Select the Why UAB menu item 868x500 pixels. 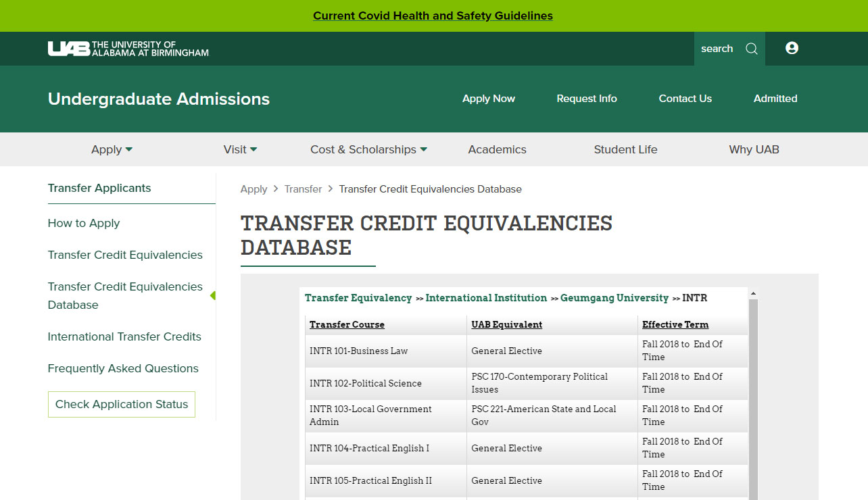coord(754,149)
